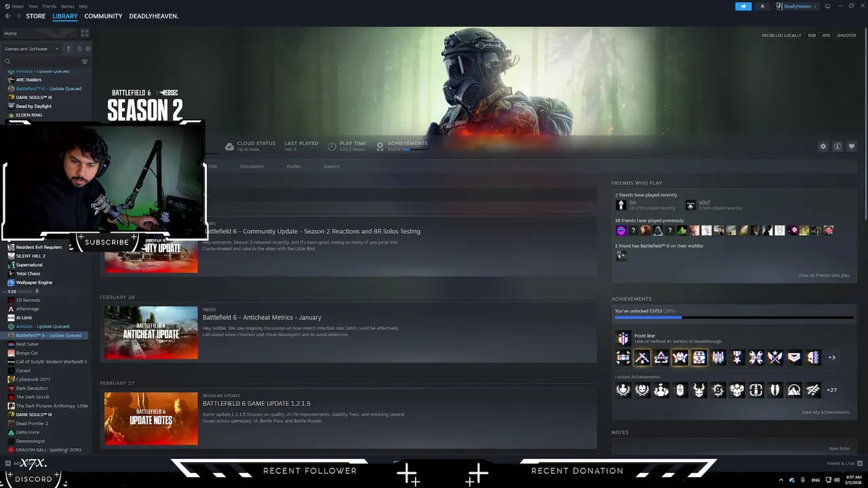Image resolution: width=868 pixels, height=488 pixels.
Task: Click the RPG category tag
Action: [826, 35]
